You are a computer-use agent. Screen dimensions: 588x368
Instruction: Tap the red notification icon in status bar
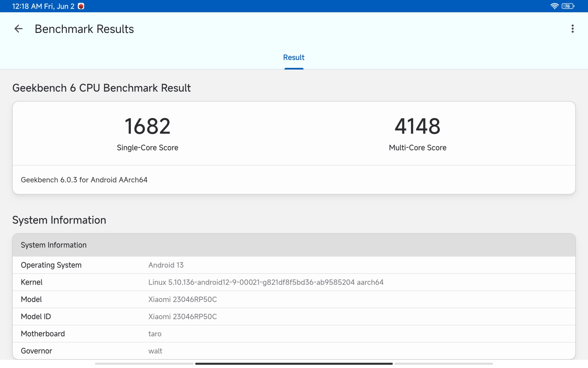(x=81, y=6)
